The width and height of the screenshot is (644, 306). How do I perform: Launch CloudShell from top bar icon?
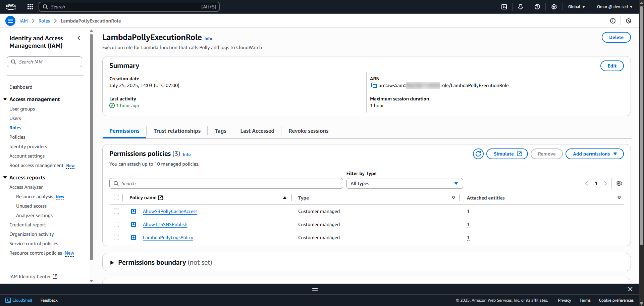[504, 7]
